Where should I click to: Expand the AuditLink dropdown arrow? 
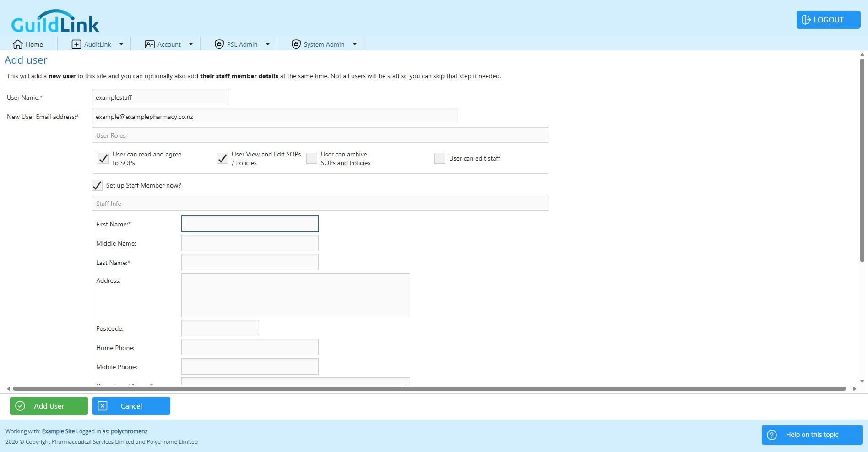tap(121, 44)
